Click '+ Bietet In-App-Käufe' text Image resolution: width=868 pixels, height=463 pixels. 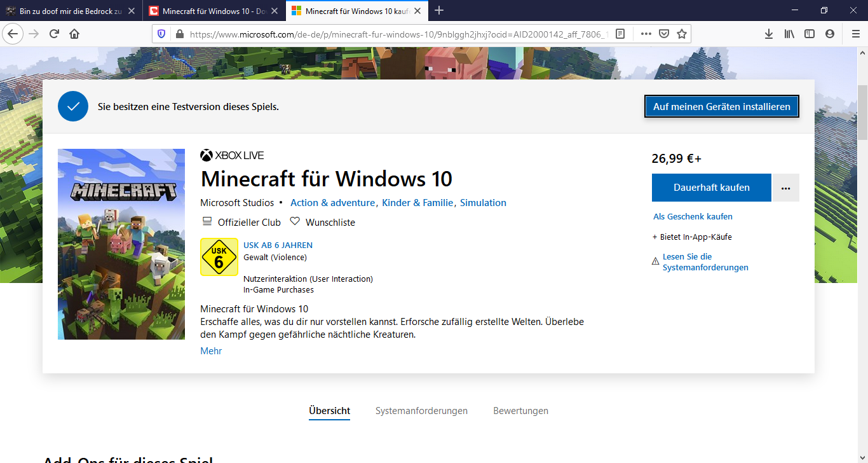(692, 237)
